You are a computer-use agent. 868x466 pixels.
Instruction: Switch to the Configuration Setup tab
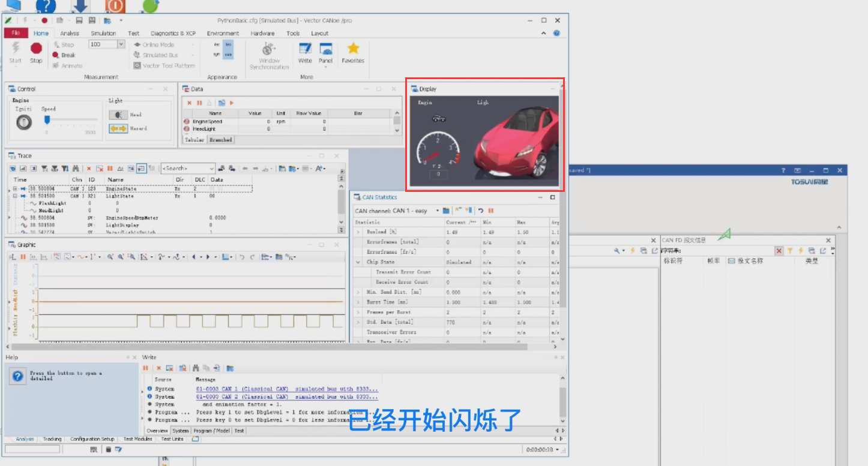coord(92,439)
